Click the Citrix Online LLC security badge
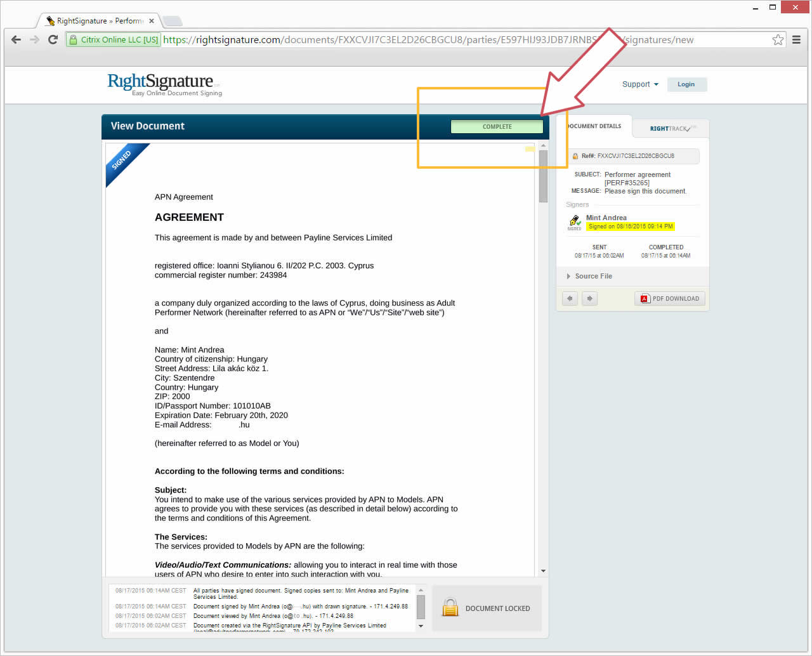 click(113, 39)
